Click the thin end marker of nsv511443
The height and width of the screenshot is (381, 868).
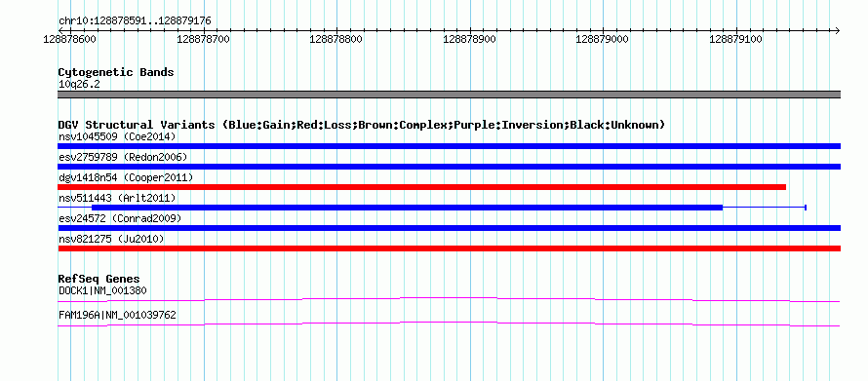point(806,208)
